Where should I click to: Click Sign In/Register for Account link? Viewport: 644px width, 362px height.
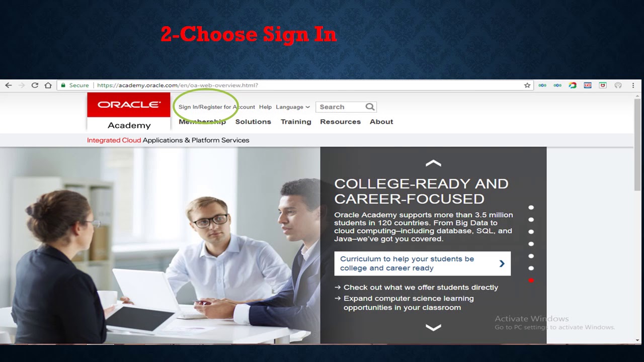[217, 107]
